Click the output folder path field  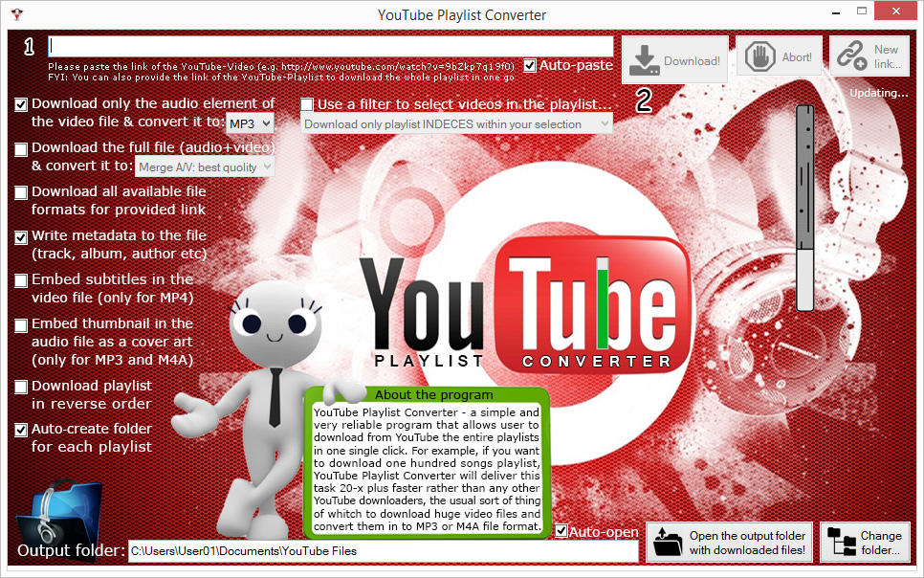pyautogui.click(x=383, y=551)
